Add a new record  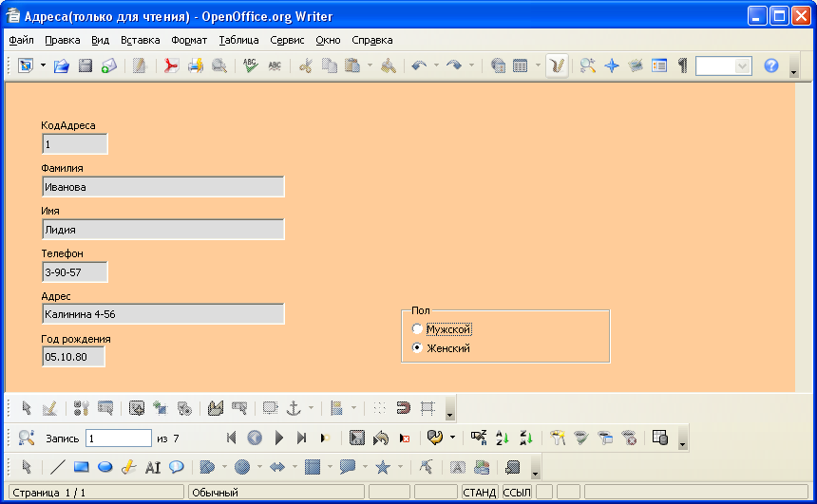click(325, 439)
